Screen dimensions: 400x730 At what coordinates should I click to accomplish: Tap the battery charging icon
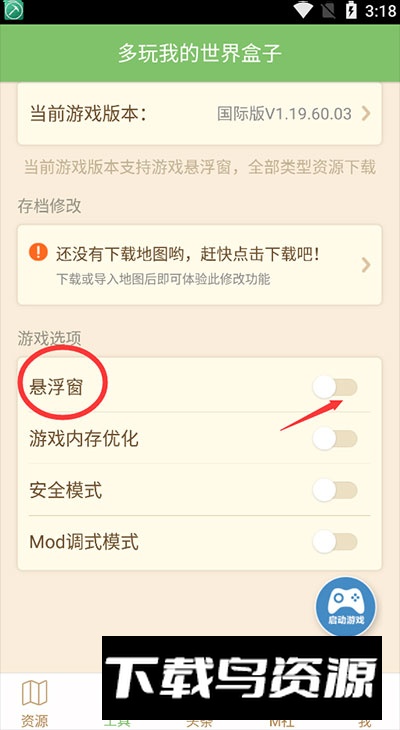351,10
